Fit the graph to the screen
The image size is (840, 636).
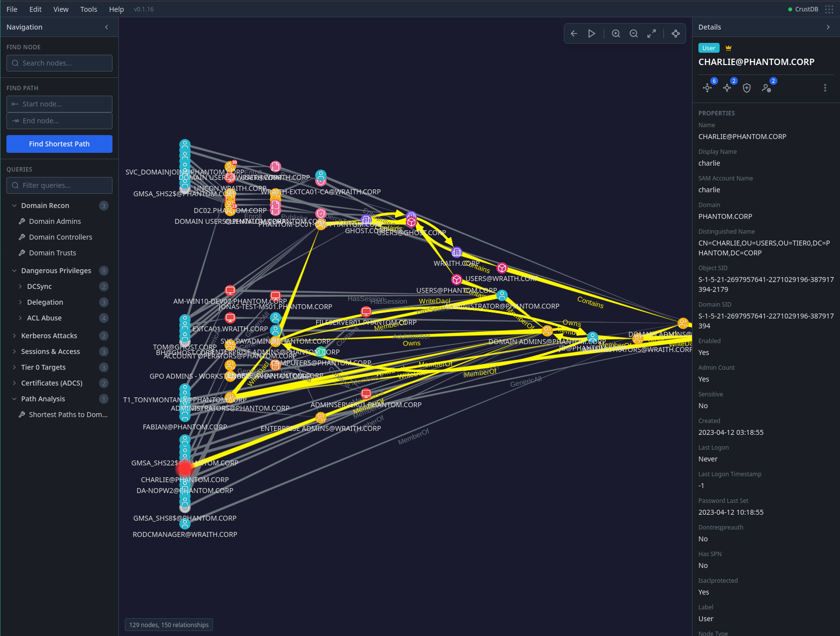pyautogui.click(x=651, y=34)
